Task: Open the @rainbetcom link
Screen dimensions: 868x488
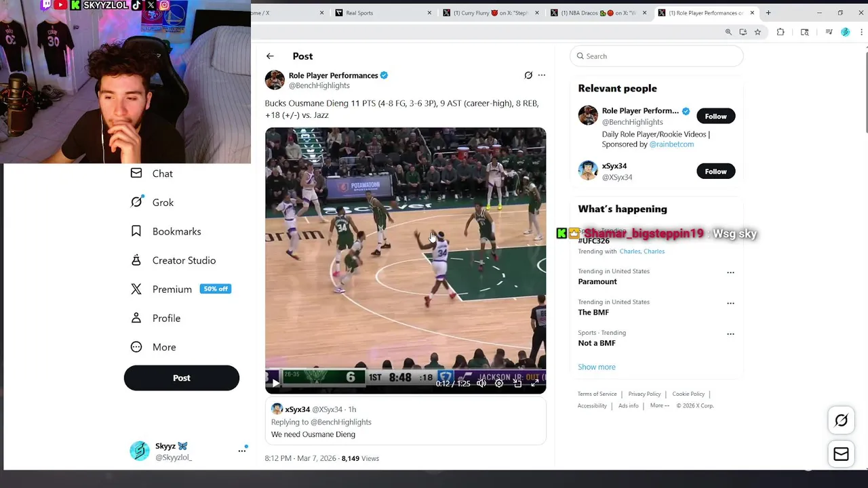Action: point(671,144)
